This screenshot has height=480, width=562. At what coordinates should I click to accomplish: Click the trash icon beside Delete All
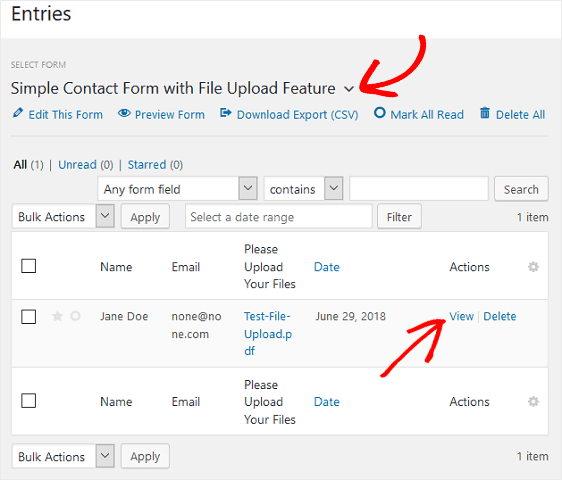tap(485, 113)
